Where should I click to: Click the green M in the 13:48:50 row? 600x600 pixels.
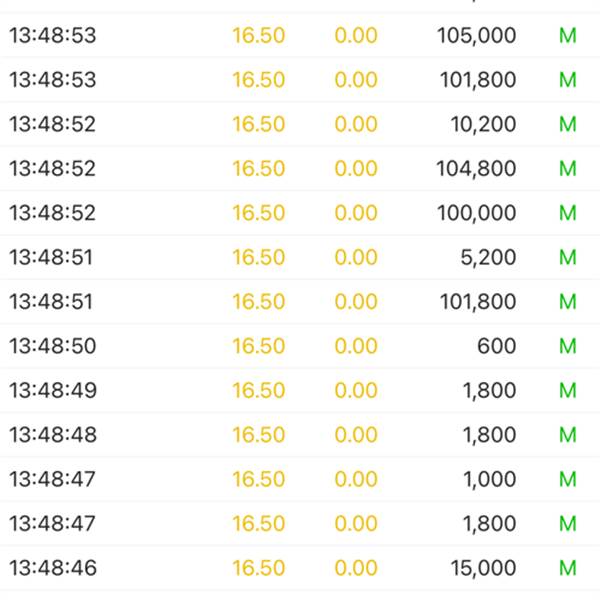568,346
